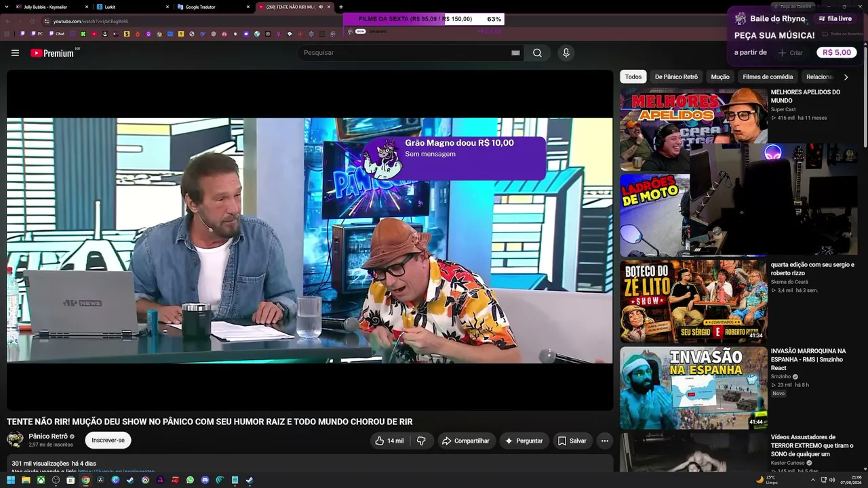Open the system clock and date
Viewport: 868px width, 488px height.
click(x=850, y=480)
